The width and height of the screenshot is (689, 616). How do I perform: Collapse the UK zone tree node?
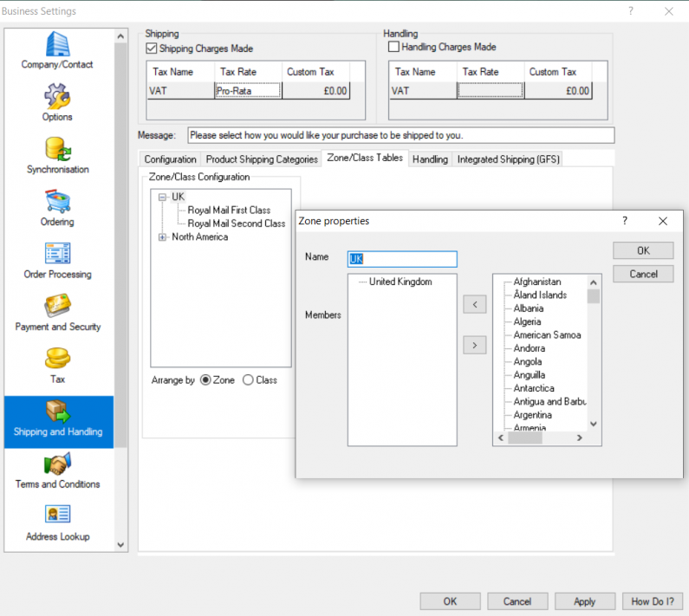(161, 198)
